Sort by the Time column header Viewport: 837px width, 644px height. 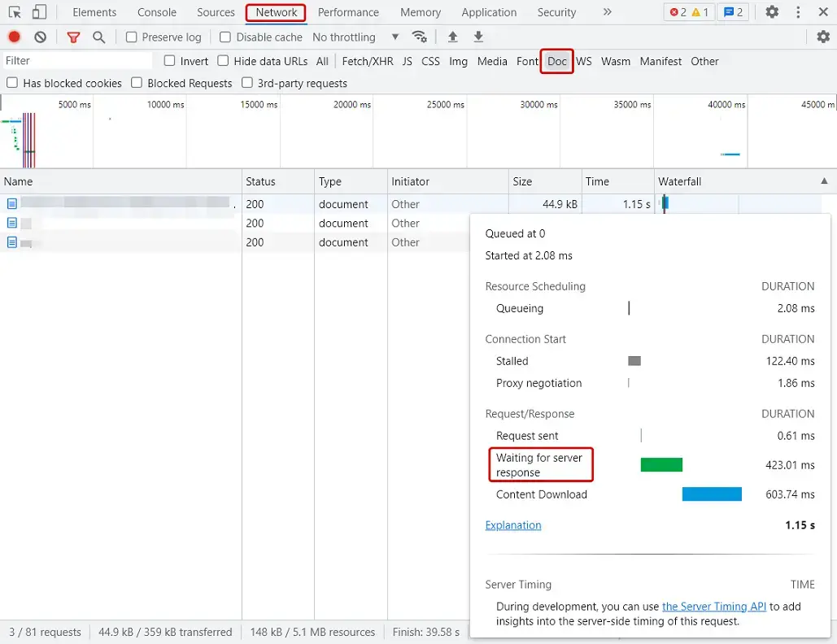point(617,181)
